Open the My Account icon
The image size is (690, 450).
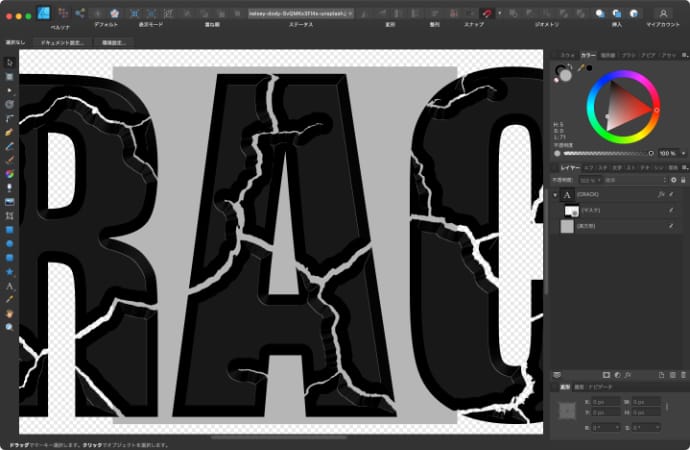click(x=662, y=13)
